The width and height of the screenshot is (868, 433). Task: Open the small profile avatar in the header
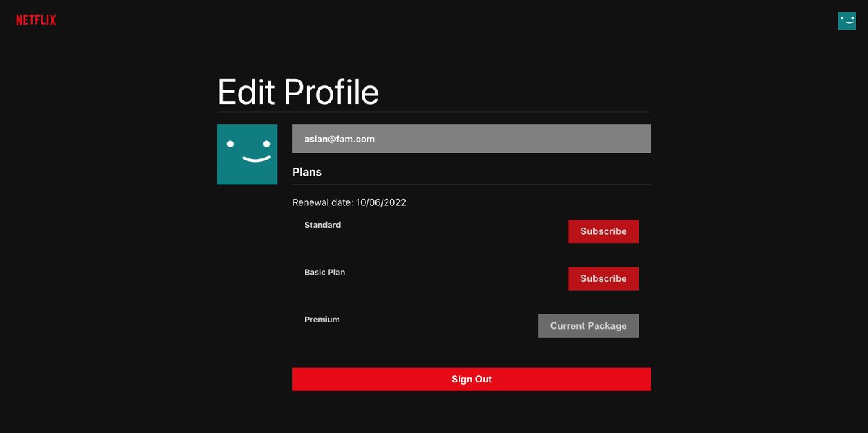coord(846,21)
